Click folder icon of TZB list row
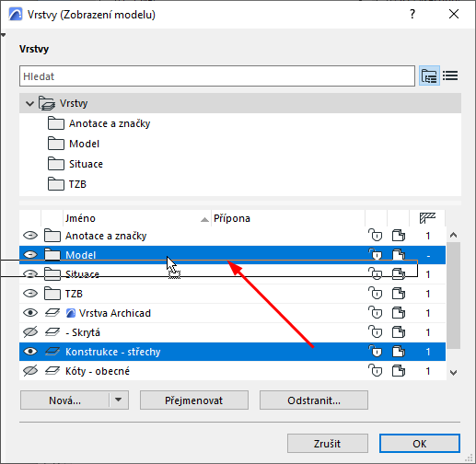The image size is (476, 464). [x=52, y=294]
